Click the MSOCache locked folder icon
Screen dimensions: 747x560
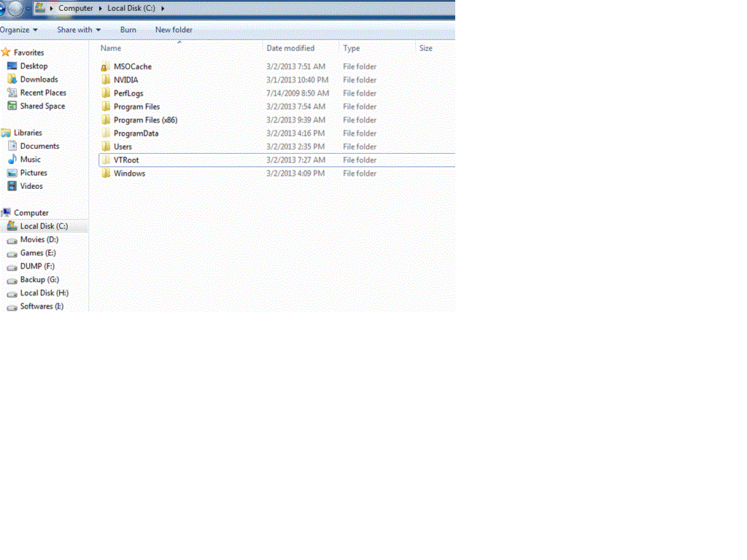coord(106,67)
